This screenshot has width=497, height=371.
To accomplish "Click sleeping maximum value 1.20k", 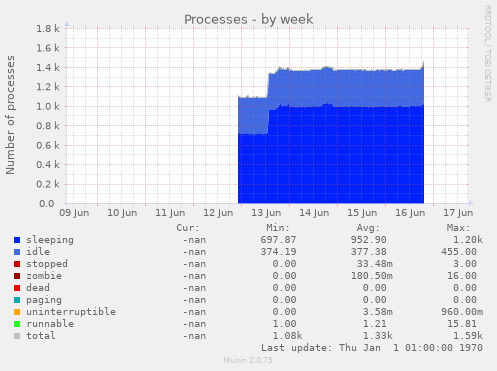I will click(468, 240).
